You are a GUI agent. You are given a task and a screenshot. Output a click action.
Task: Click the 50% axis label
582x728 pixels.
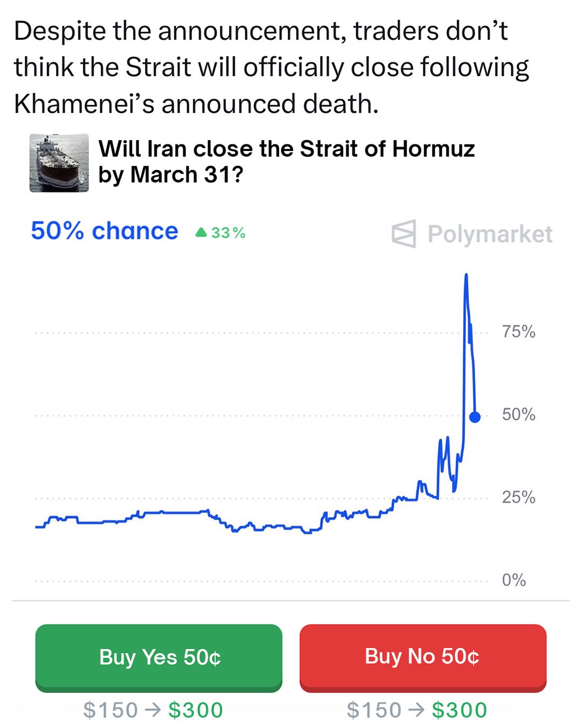518,414
